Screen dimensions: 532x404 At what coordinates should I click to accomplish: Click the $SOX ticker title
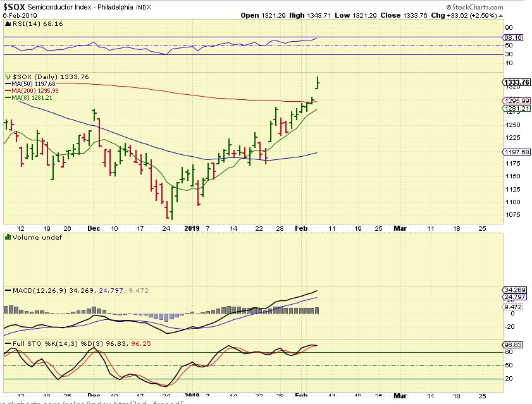coord(14,7)
